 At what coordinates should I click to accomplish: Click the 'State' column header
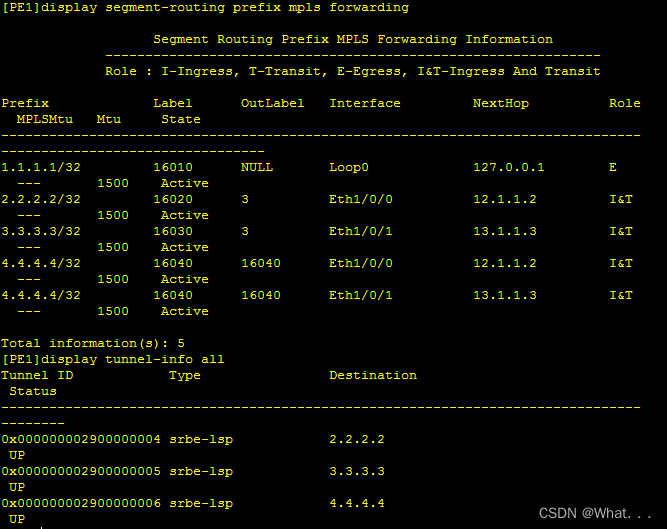point(181,119)
